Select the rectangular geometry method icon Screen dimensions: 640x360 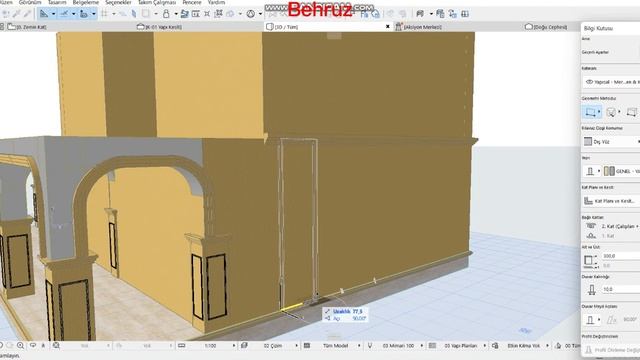[x=590, y=112]
